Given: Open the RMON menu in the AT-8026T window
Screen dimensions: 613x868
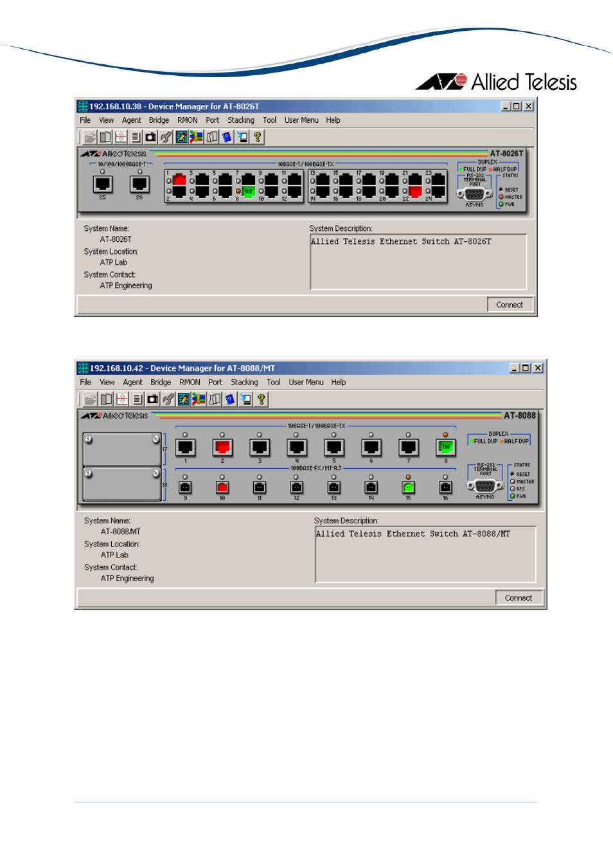Looking at the screenshot, I should 188,120.
